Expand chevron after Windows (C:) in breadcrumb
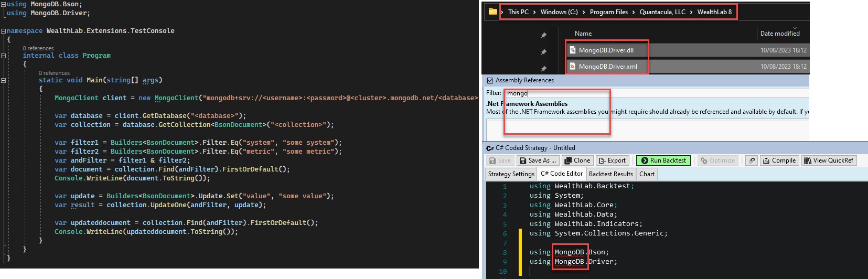The image size is (868, 279). point(584,12)
